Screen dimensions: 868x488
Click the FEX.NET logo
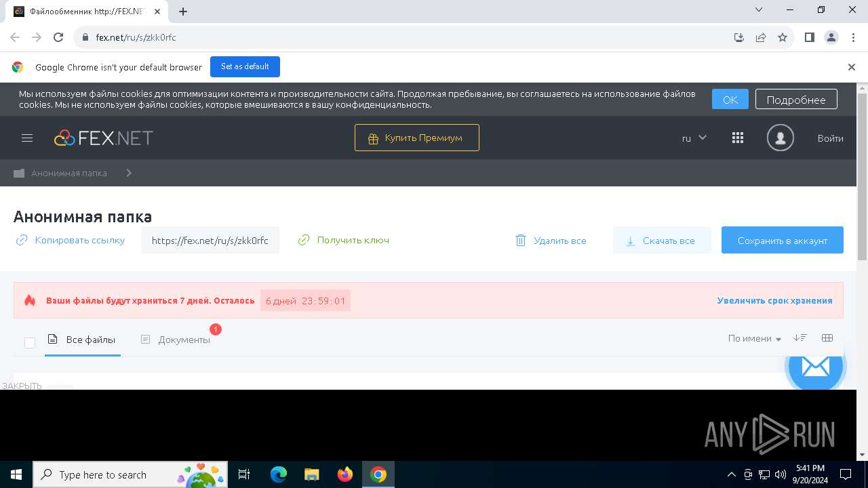click(x=104, y=138)
